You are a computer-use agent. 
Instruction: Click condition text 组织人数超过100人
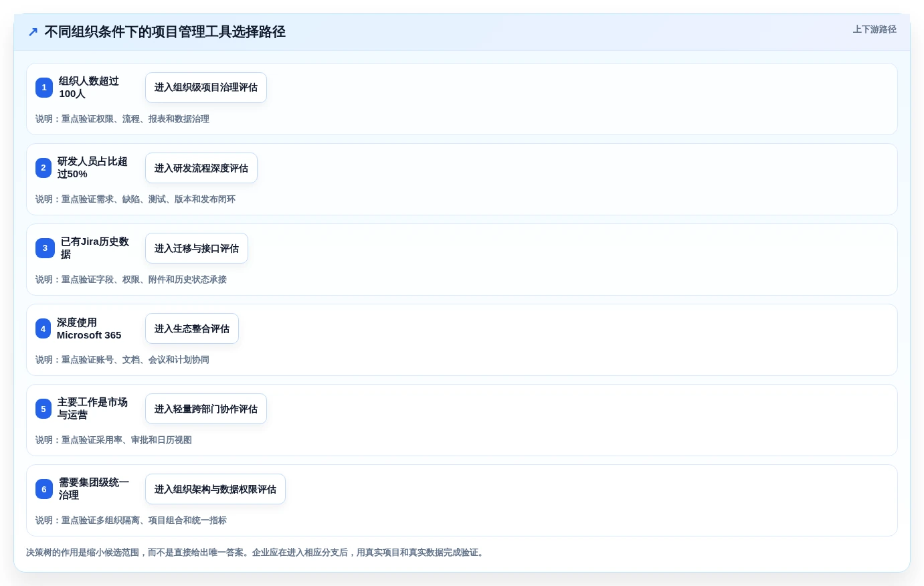pyautogui.click(x=89, y=88)
